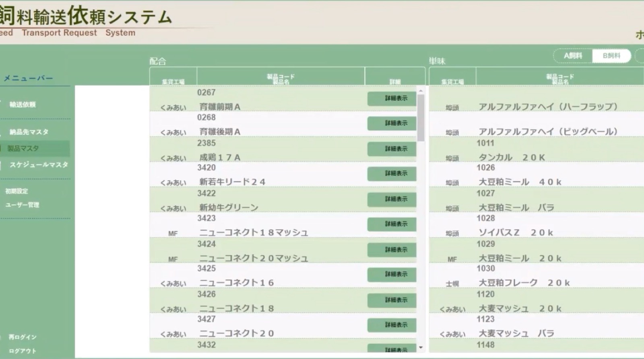Open ユーザー管理 in the sidebar
The width and height of the screenshot is (644, 359).
click(x=22, y=205)
